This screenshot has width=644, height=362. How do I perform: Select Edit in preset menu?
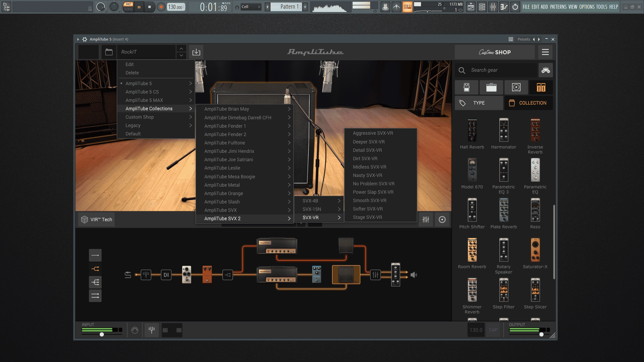pyautogui.click(x=156, y=64)
